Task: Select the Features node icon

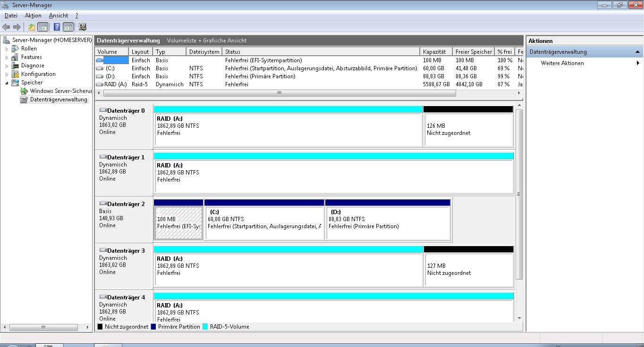Action: (x=16, y=57)
